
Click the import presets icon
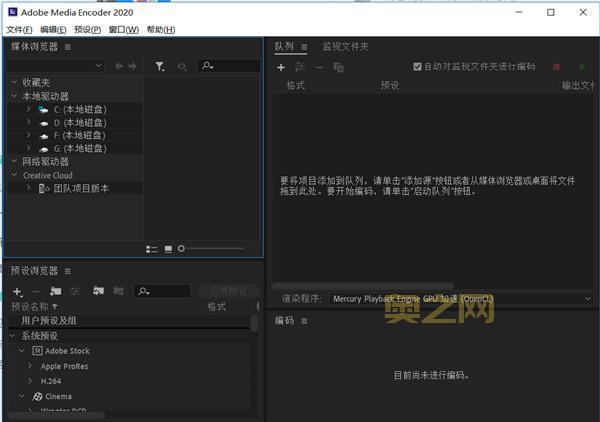(98, 291)
